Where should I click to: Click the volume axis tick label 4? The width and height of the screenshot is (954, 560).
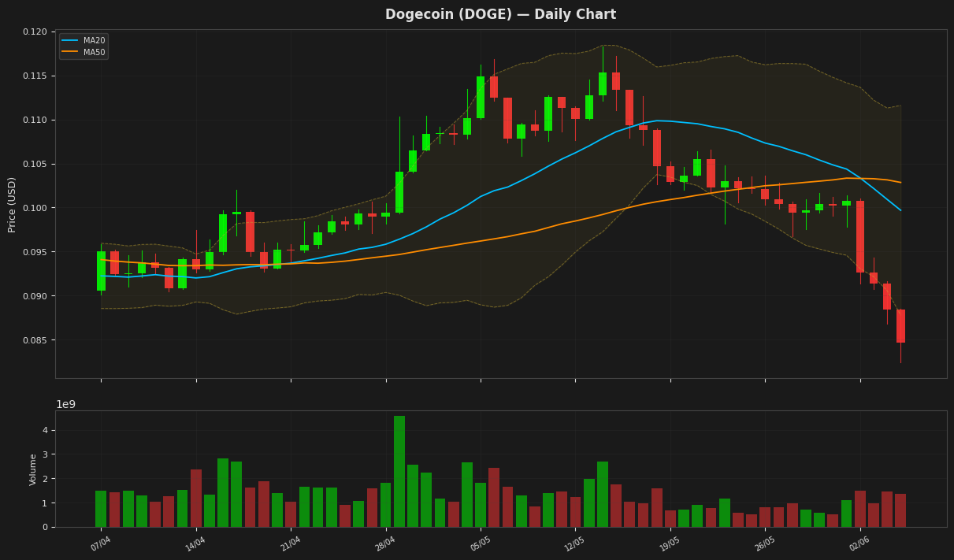click(x=45, y=430)
